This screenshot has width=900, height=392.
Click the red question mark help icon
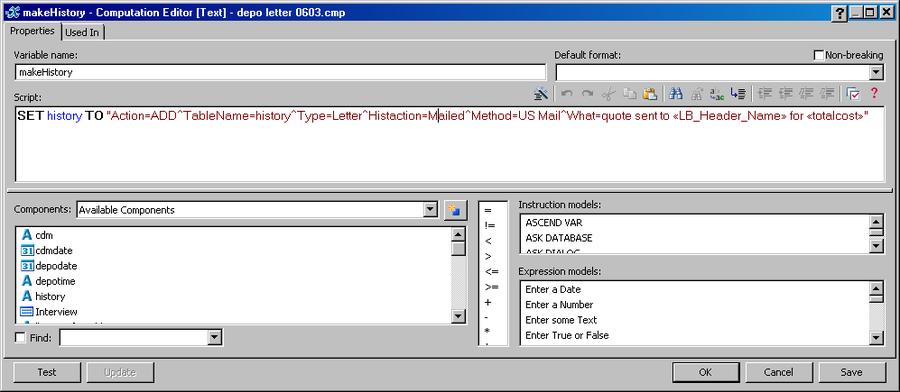tap(874, 94)
